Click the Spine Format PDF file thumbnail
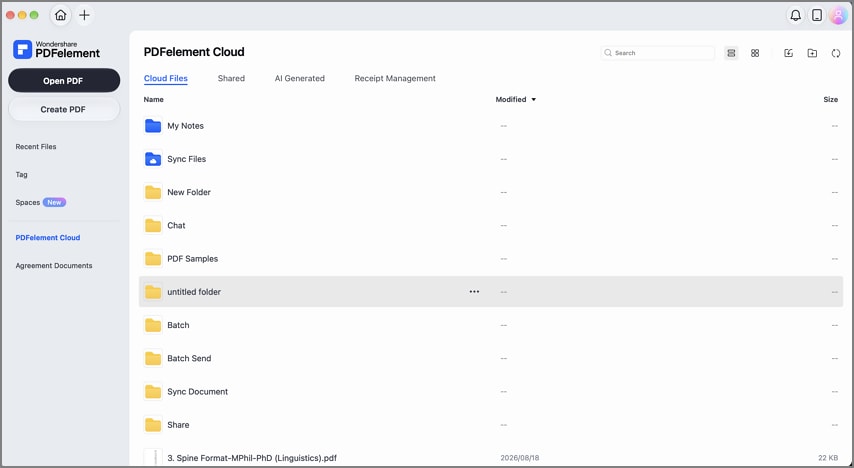 point(153,458)
